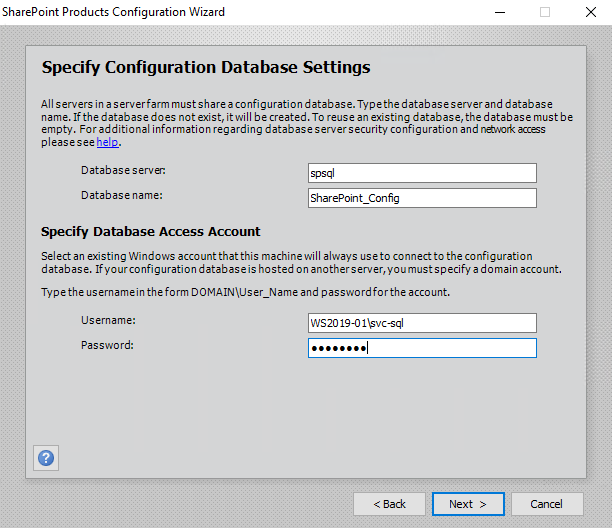Proceed by clicking Next >
This screenshot has width=612, height=528.
tap(468, 504)
